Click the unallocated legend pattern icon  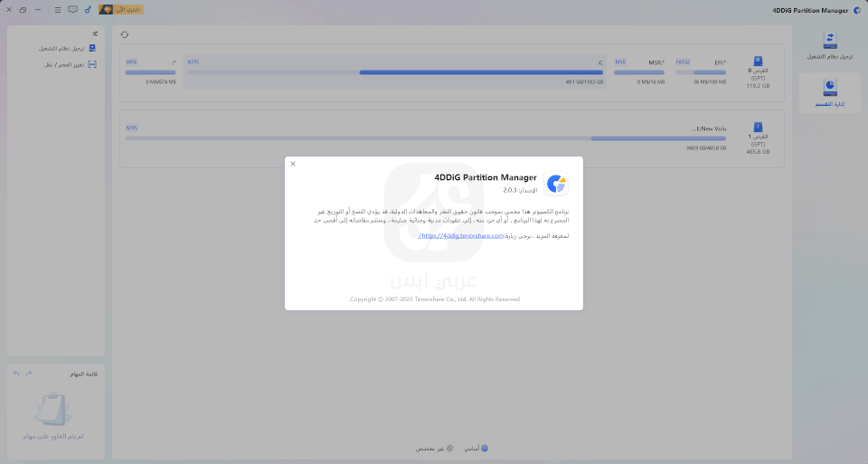[450, 449]
